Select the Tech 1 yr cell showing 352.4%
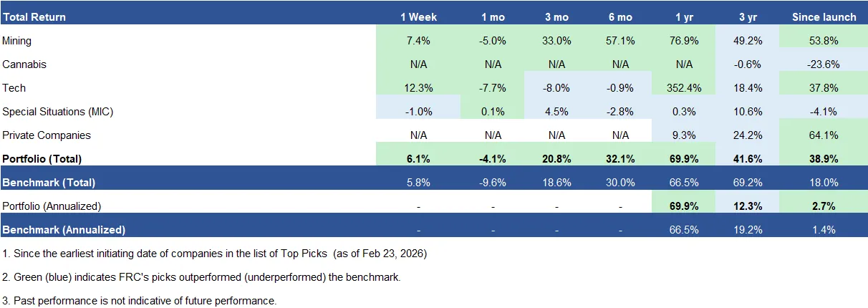This screenshot has width=868, height=308. [684, 88]
